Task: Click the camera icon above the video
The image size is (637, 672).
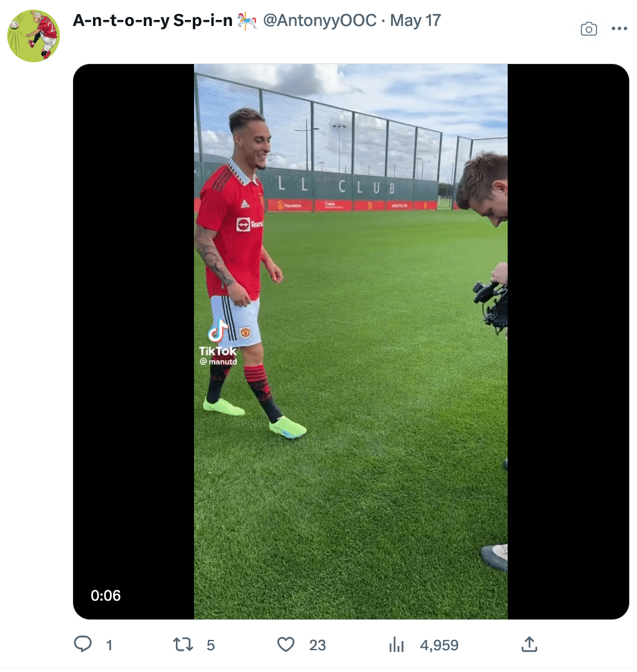Action: [x=589, y=28]
